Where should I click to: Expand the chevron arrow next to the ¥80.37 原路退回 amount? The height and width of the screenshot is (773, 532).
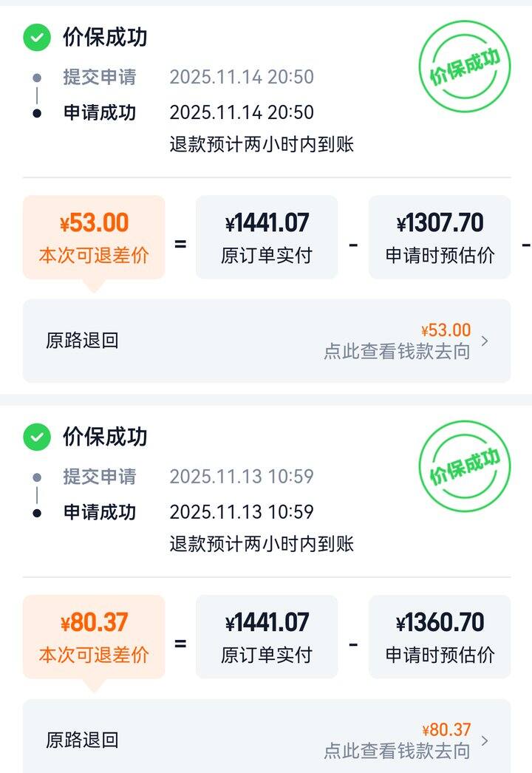485,740
